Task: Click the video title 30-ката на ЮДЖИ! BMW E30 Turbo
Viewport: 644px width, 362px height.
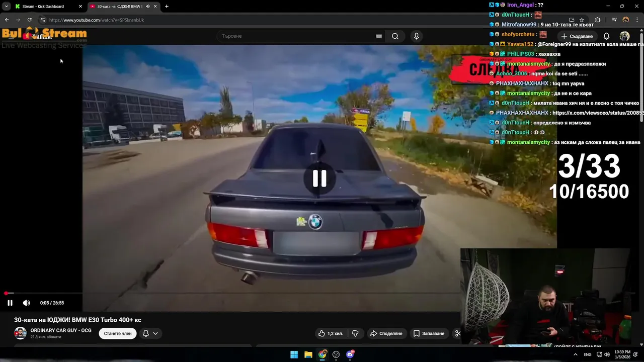Action: 77,320
